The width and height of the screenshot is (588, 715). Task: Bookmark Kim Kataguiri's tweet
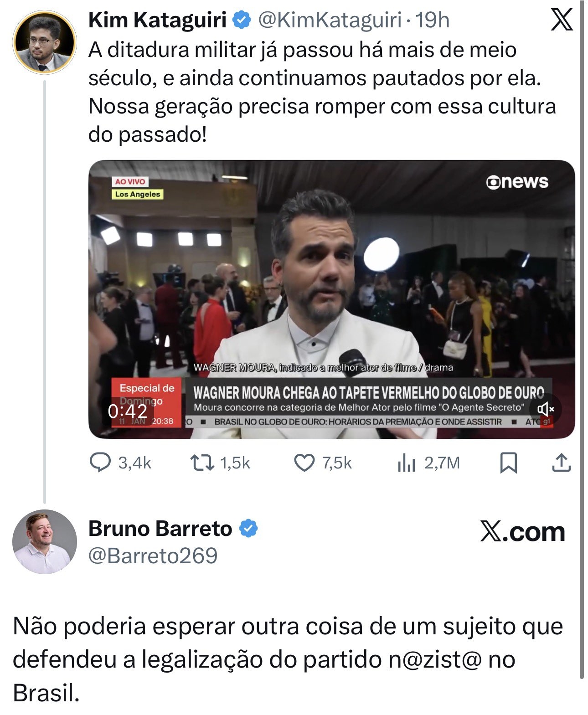509,463
